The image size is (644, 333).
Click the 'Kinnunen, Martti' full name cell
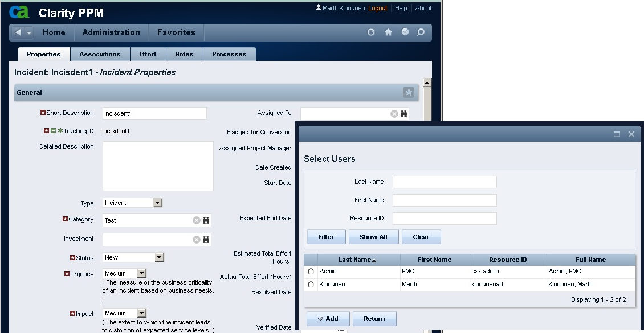point(590,285)
